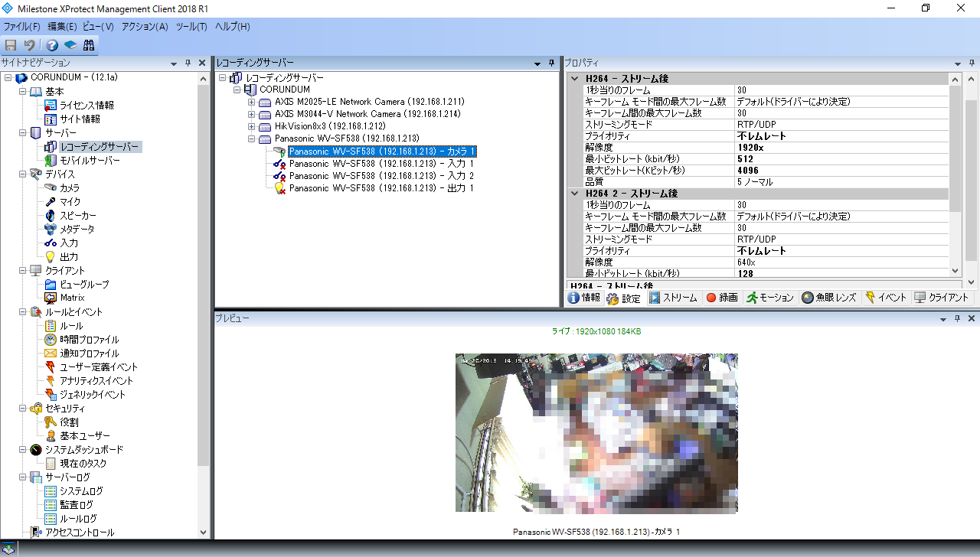Open 現在のタスク node

pos(83,464)
